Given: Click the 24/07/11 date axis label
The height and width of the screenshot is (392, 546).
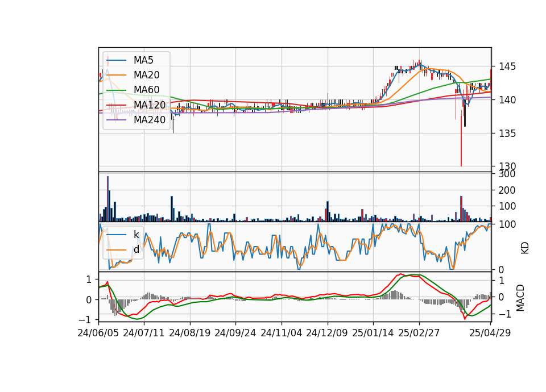Looking at the screenshot, I should click(144, 333).
